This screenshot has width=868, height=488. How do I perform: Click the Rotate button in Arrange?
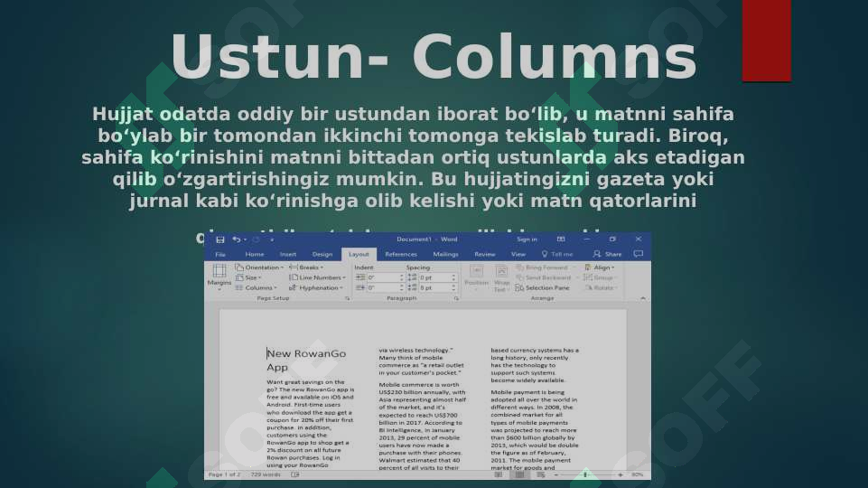coord(600,288)
